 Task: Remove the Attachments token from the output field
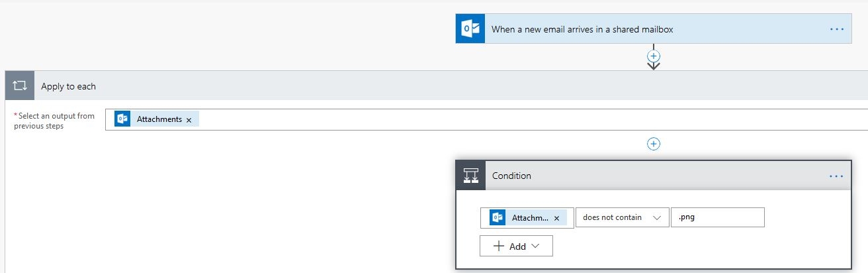coord(189,120)
